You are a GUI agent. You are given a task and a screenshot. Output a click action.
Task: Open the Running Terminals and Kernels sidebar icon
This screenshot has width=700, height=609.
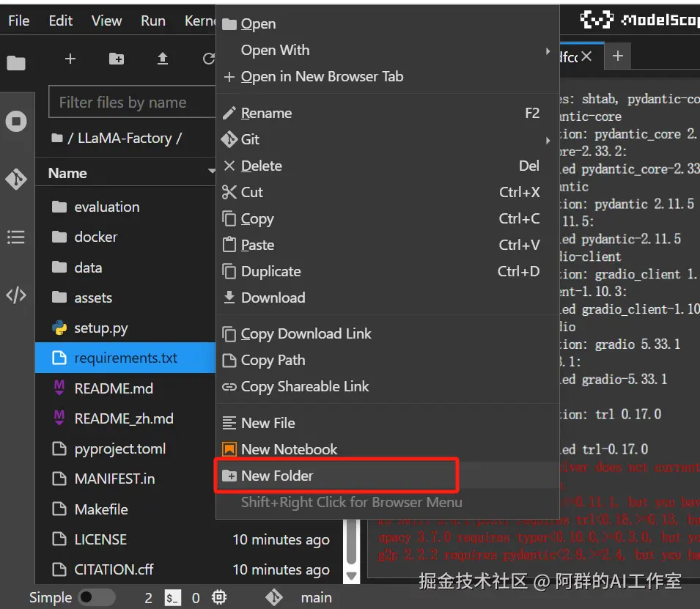(x=16, y=121)
